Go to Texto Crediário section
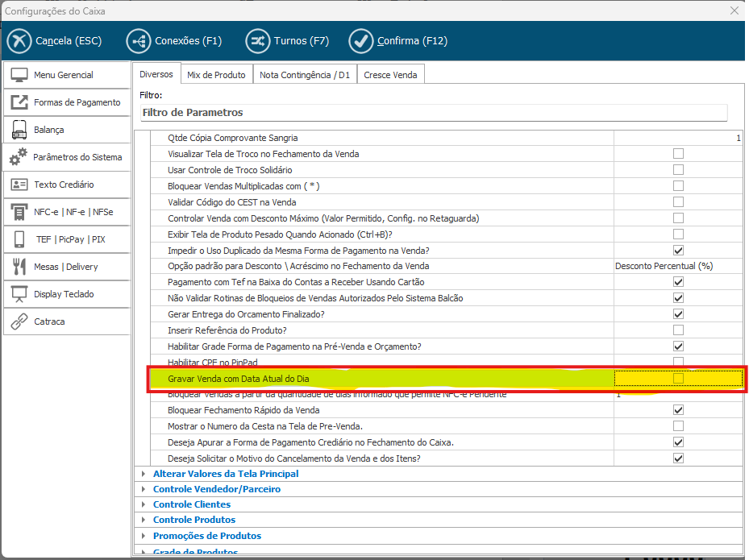The image size is (749, 560). coord(66,185)
